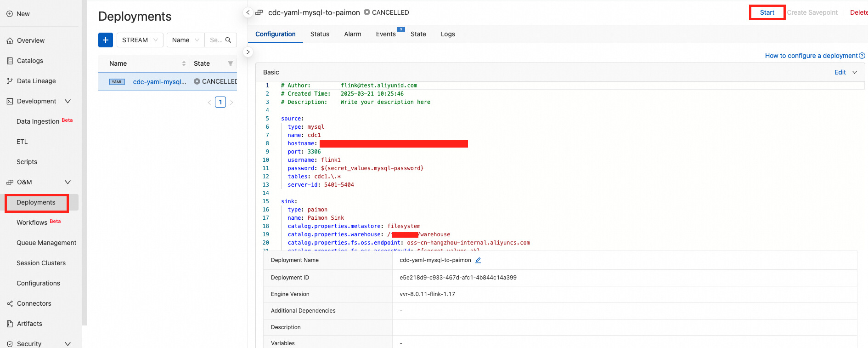The width and height of the screenshot is (868, 348).
Task: Open the Name search field dropdown
Action: click(185, 40)
